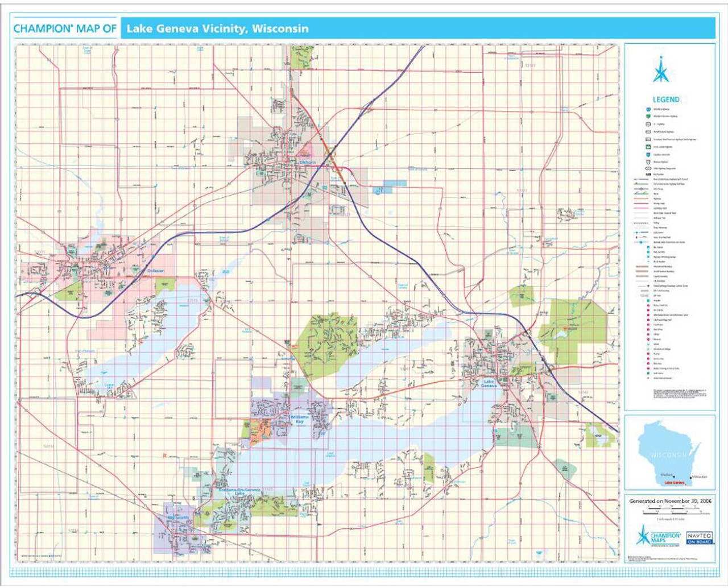Image resolution: width=728 pixels, height=588 pixels.
Task: Click the Delavan city label on the map
Action: tap(155, 271)
